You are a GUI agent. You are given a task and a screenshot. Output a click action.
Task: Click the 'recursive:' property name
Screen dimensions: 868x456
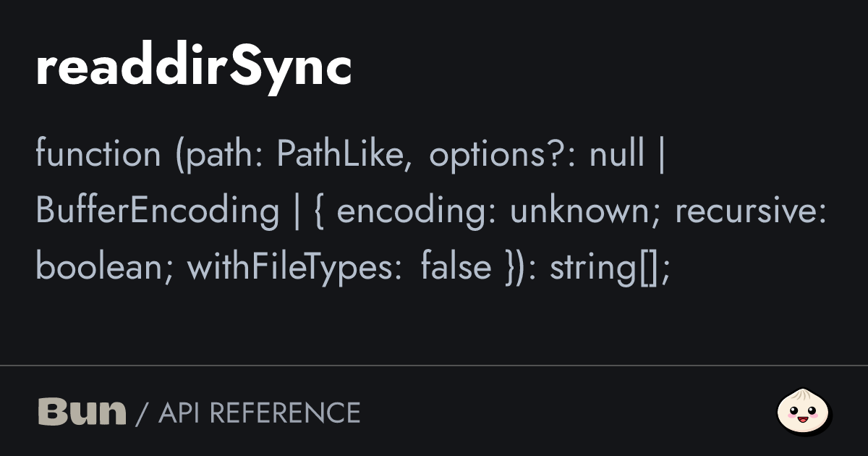(750, 211)
